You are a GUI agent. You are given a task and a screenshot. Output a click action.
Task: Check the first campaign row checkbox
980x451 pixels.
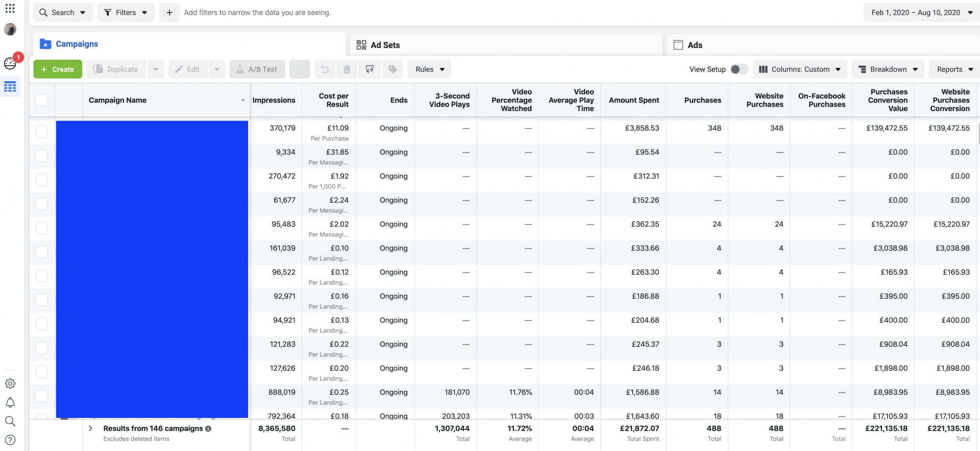(42, 132)
